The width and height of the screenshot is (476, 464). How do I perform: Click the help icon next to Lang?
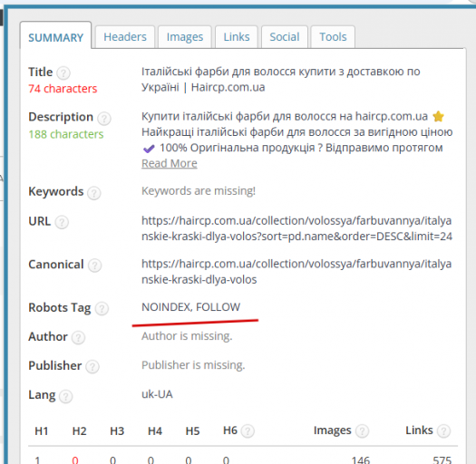pos(65,396)
